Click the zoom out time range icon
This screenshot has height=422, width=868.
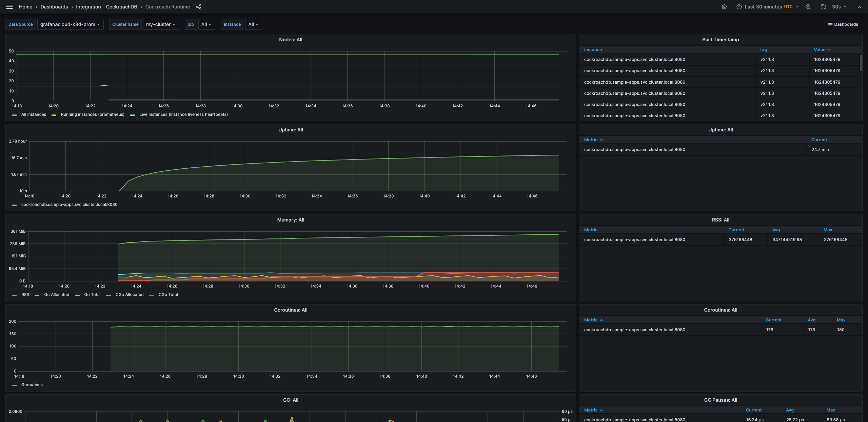808,7
